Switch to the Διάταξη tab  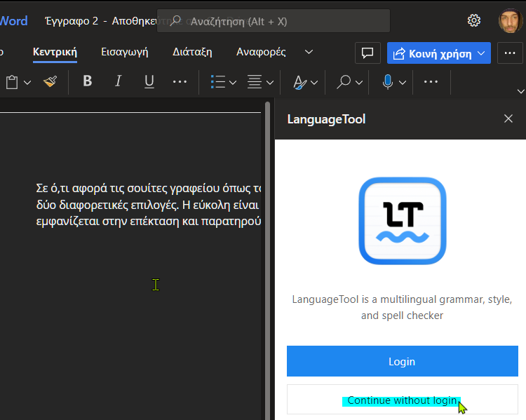[192, 52]
